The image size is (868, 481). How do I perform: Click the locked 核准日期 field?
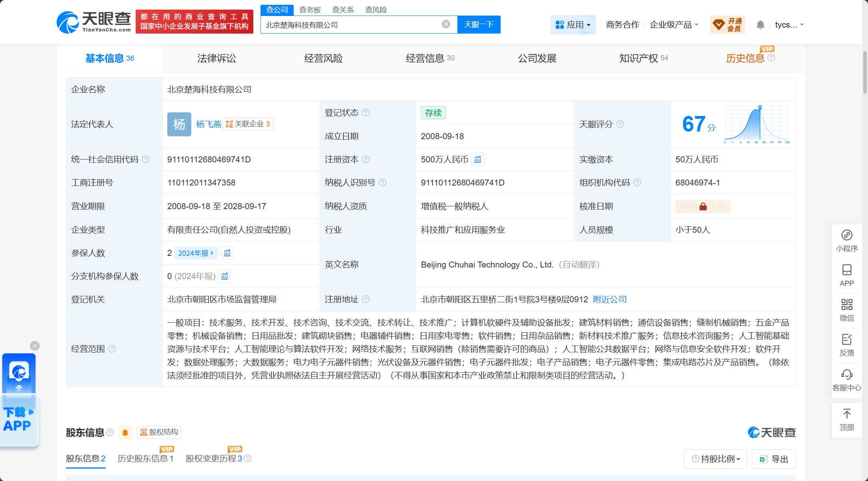point(703,206)
